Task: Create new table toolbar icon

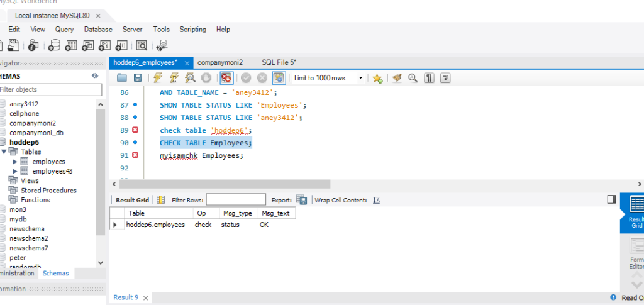Action: pos(72,45)
